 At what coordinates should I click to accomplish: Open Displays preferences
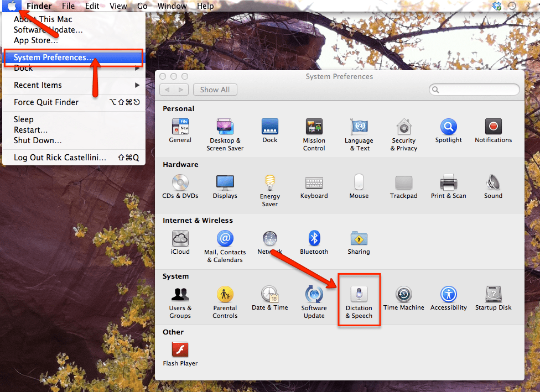(x=225, y=186)
